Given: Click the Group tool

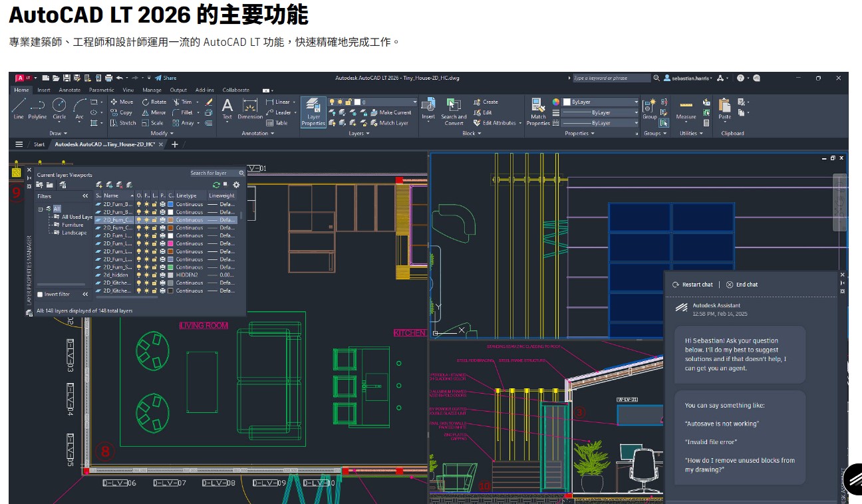Looking at the screenshot, I should 649,109.
